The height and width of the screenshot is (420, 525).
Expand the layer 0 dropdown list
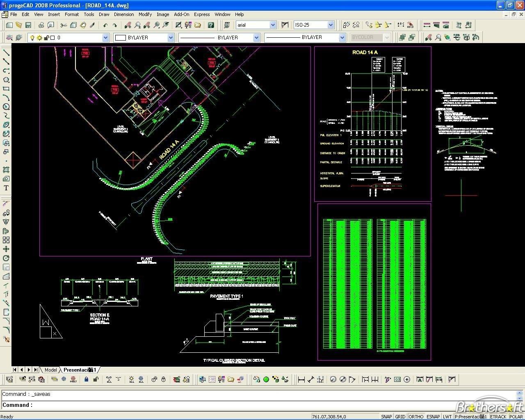point(105,38)
